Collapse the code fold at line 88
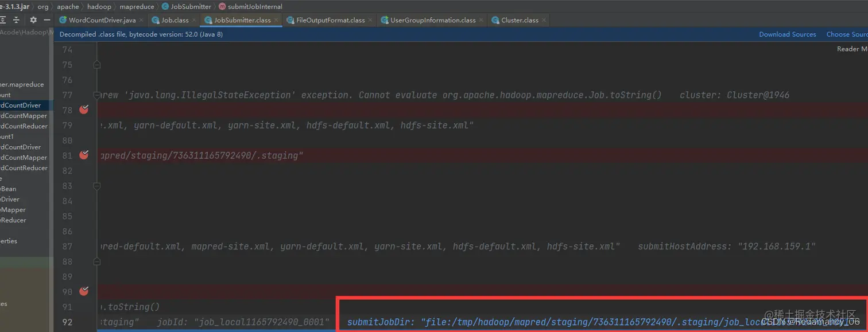Screen dimensions: 868x332 pyautogui.click(x=97, y=261)
